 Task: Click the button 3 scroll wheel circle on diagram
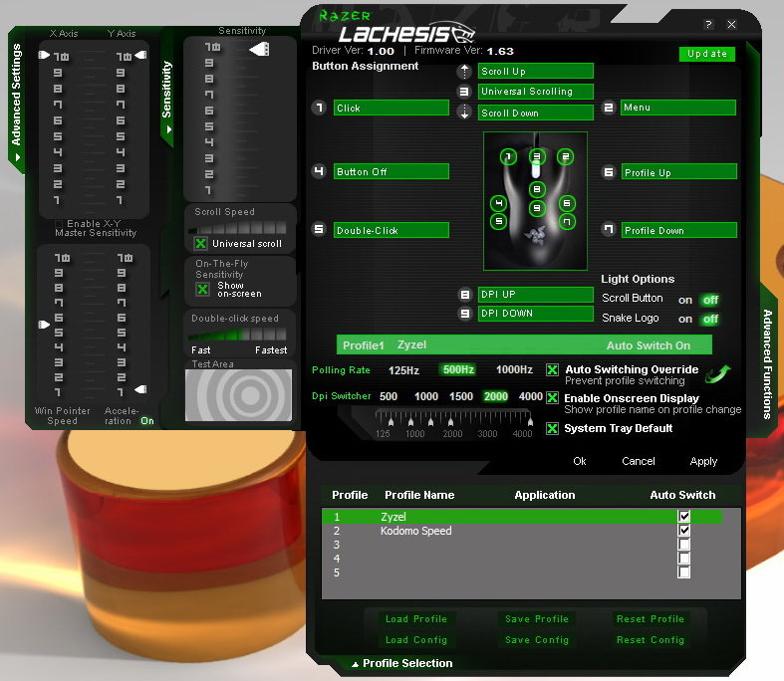537,157
